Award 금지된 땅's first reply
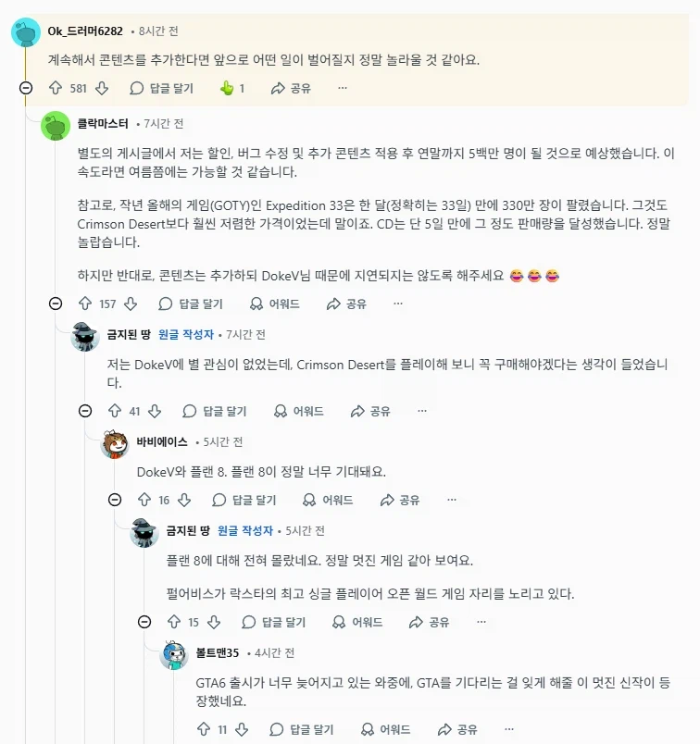Viewport: 700px width, 744px height. pyautogui.click(x=298, y=410)
